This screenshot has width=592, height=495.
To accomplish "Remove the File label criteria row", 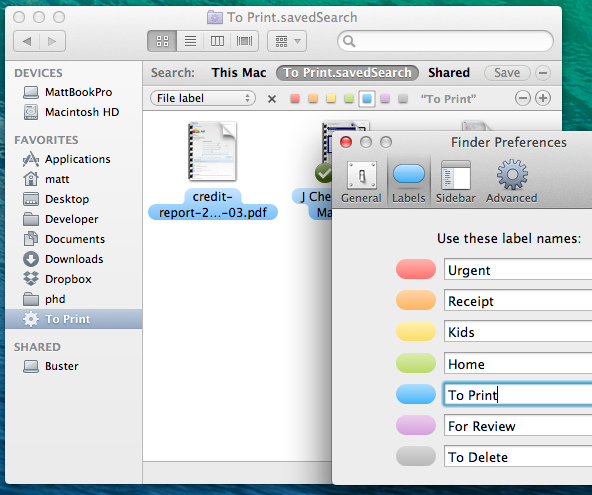I will 523,98.
